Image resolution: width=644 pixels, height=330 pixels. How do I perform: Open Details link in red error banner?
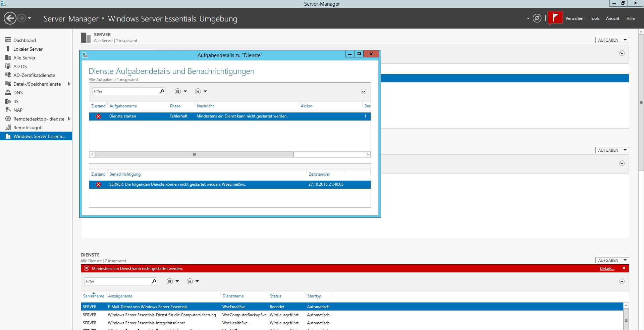(607, 269)
